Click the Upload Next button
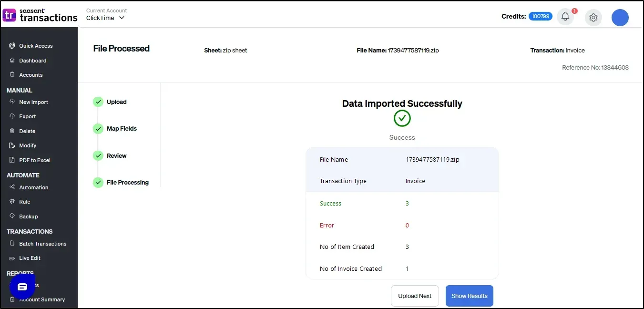 pyautogui.click(x=415, y=296)
